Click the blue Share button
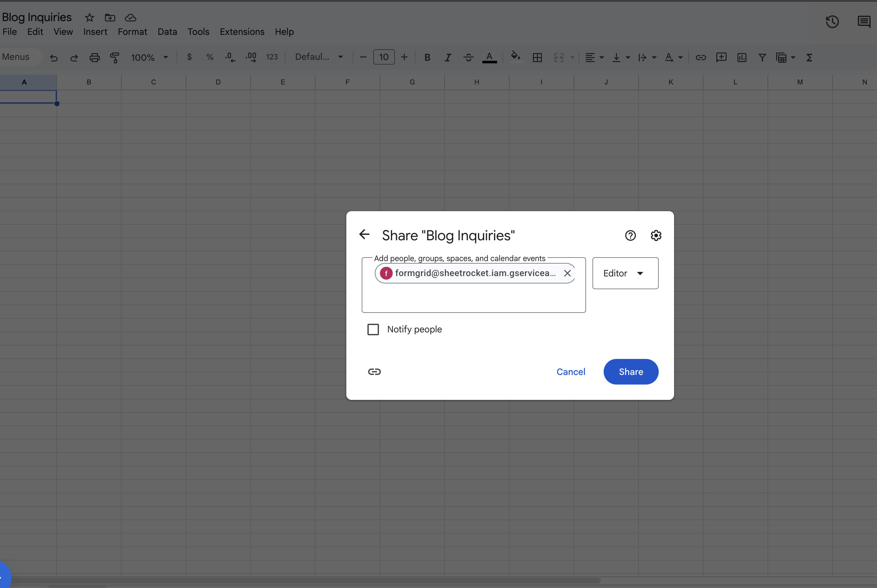 [631, 372]
